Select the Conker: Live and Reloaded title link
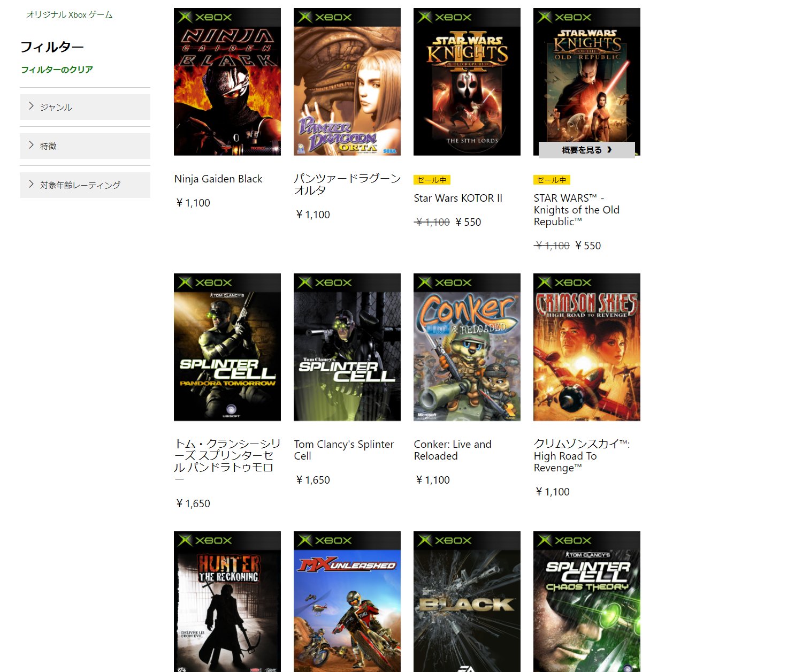Screen dimensions: 795x672 click(453, 450)
